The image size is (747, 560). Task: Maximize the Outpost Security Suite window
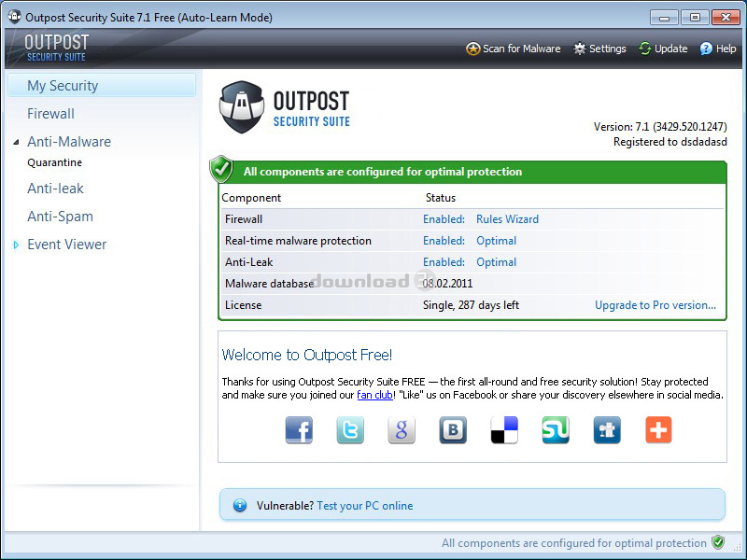(x=695, y=18)
